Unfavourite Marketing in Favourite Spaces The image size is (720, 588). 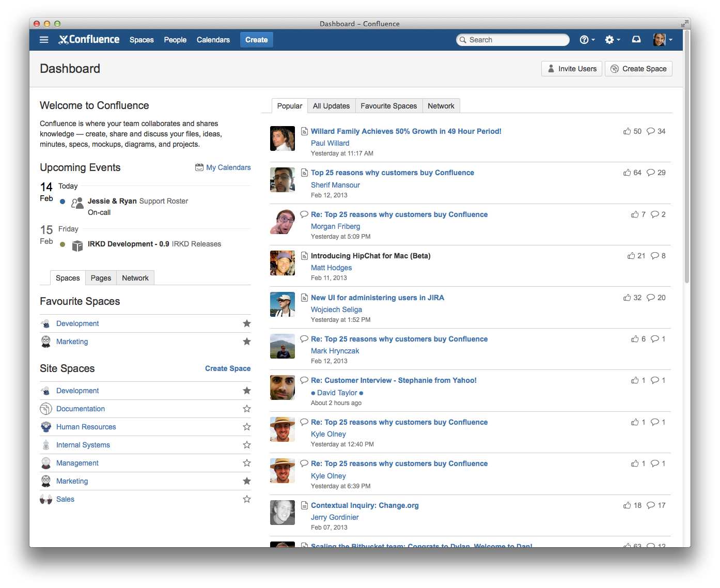(x=247, y=342)
